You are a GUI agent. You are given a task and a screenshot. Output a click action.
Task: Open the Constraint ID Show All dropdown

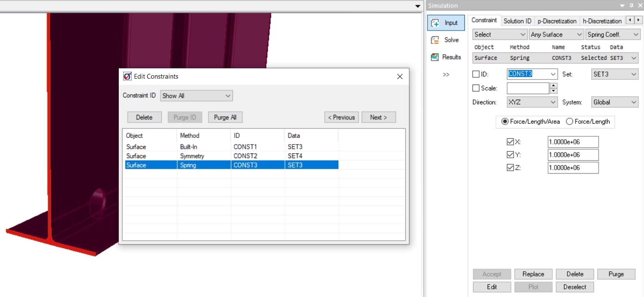tap(196, 96)
